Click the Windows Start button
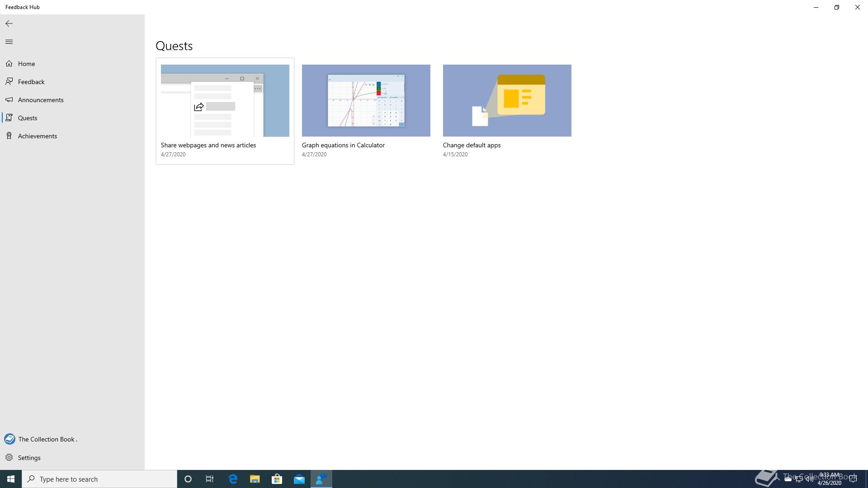Screen dimensions: 868x488 pyautogui.click(x=11, y=479)
